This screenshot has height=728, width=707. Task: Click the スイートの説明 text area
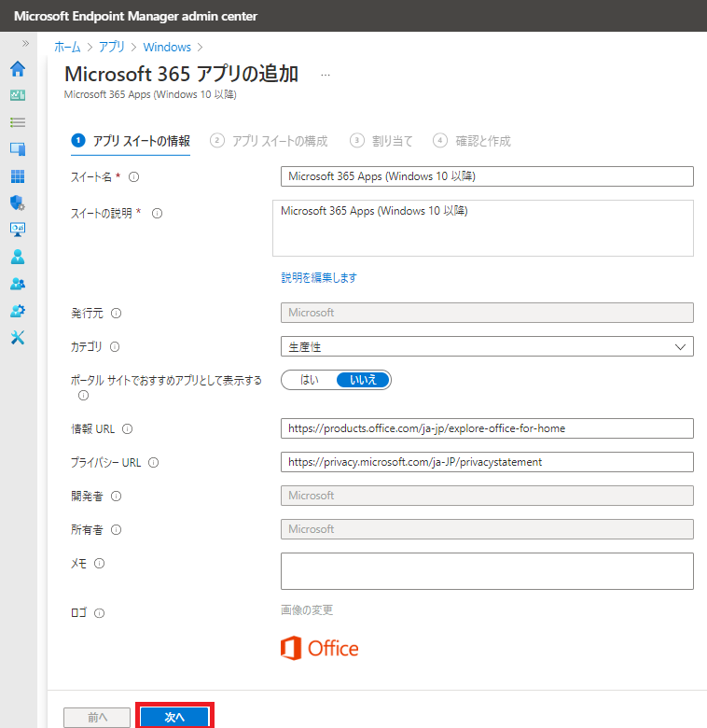(483, 228)
